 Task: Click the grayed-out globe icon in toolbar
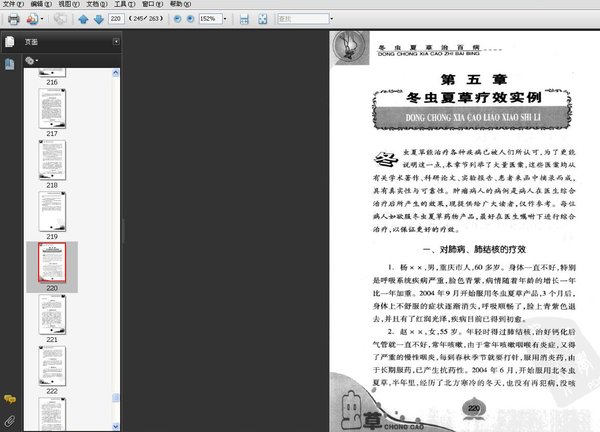point(60,19)
